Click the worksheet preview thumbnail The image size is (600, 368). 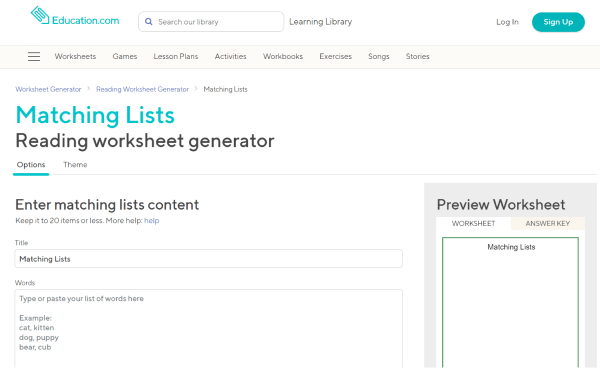pos(510,303)
